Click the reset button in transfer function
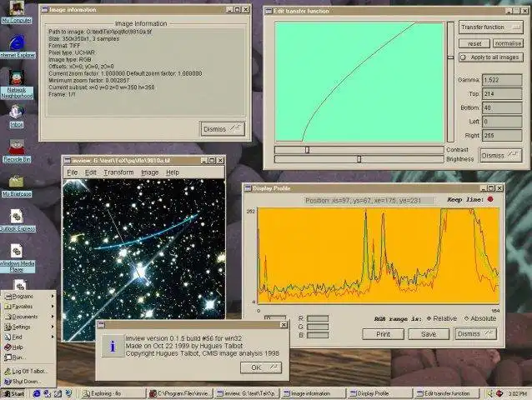Image resolution: width=532 pixels, height=400 pixels. (474, 43)
